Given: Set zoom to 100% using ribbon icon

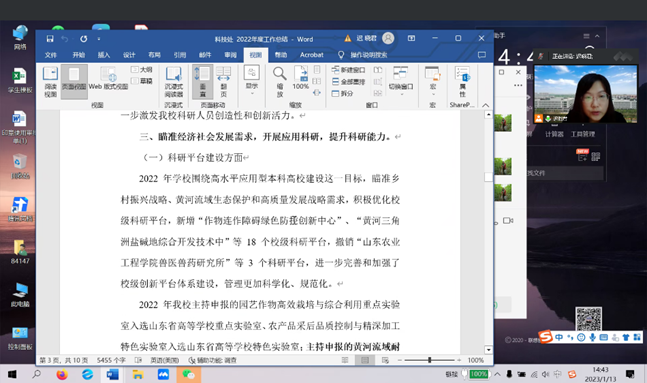Looking at the screenshot, I should [301, 78].
